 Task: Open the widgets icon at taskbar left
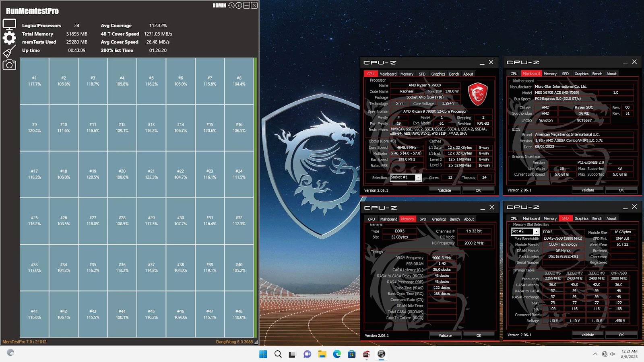[x=10, y=352]
